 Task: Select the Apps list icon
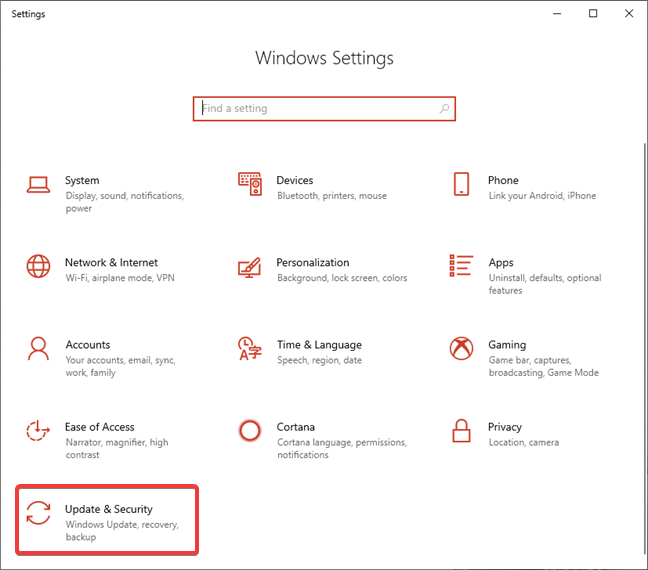[461, 265]
